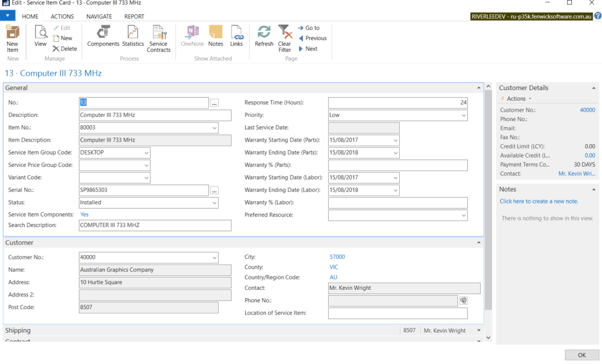The image size is (602, 364).
Task: Click the New Item ribbon icon
Action: tap(12, 39)
